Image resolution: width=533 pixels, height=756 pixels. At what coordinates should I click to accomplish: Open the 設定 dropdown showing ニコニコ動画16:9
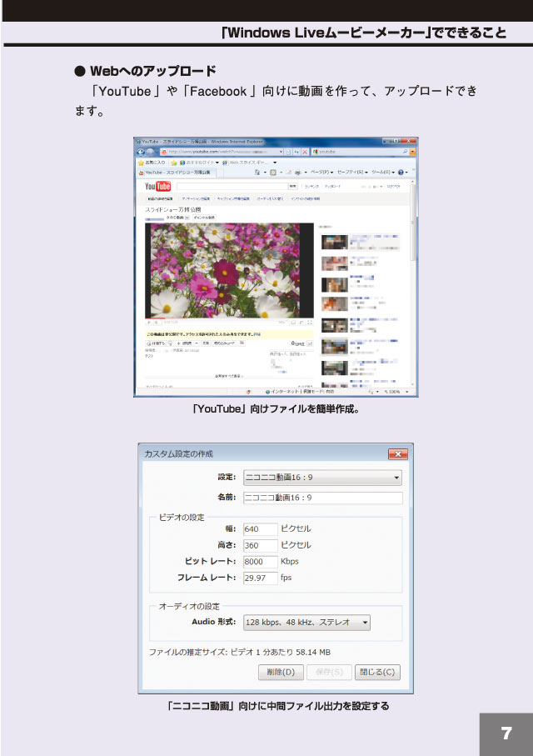[322, 478]
